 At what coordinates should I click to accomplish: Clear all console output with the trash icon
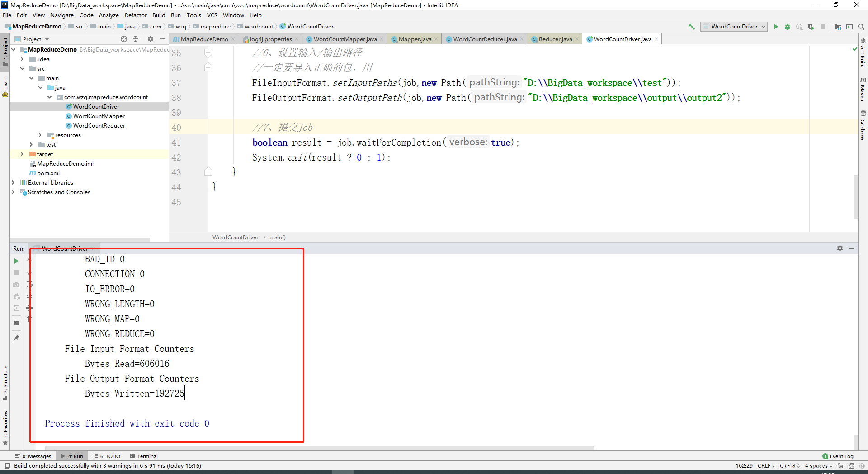click(29, 319)
